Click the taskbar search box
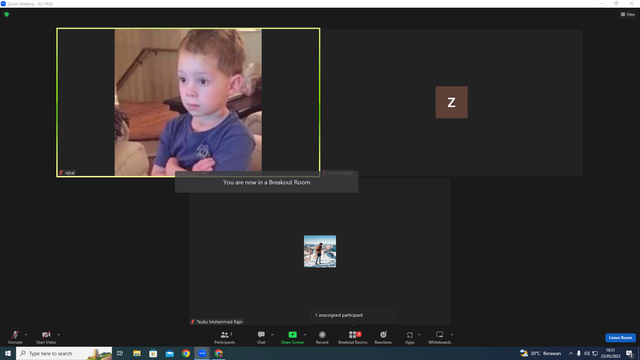This screenshot has width=640, height=360. (x=64, y=353)
